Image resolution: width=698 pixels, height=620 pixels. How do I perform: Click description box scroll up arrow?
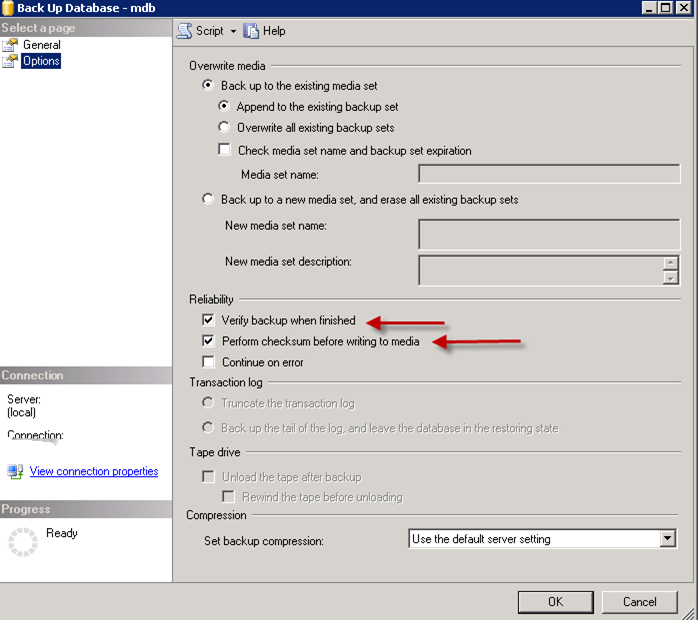pos(670,263)
